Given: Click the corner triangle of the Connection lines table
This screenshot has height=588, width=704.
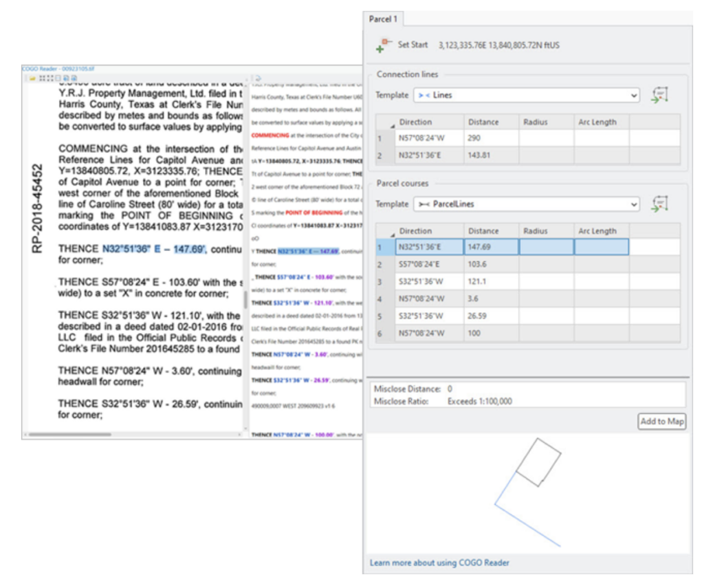Looking at the screenshot, I should pyautogui.click(x=392, y=125).
